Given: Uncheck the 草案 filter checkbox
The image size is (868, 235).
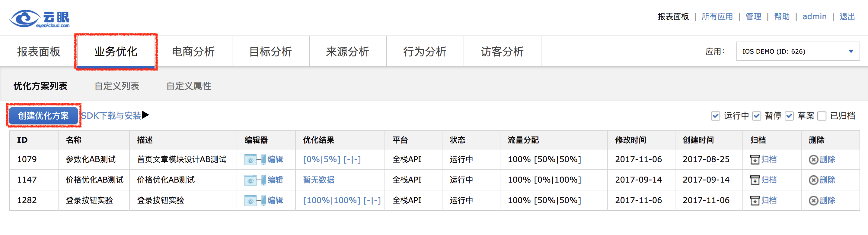Looking at the screenshot, I should (789, 116).
